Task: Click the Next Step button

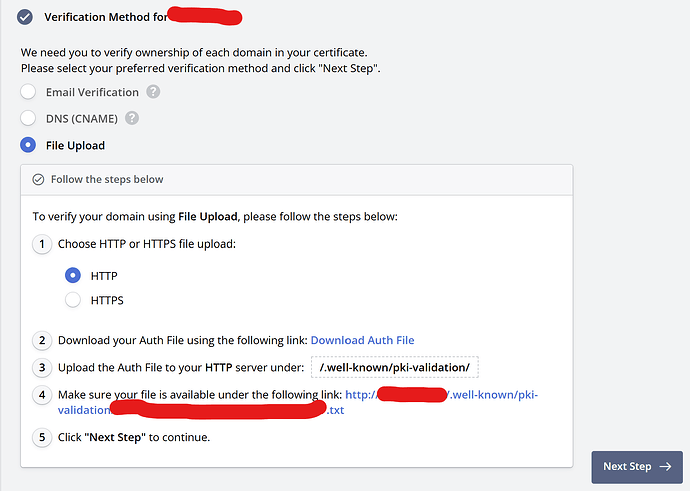Action: (x=636, y=466)
